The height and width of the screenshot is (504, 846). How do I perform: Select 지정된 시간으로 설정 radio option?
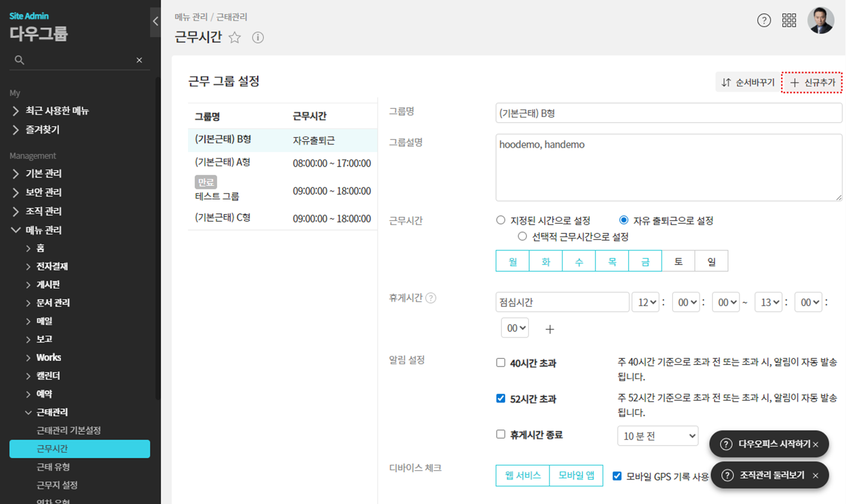(501, 221)
